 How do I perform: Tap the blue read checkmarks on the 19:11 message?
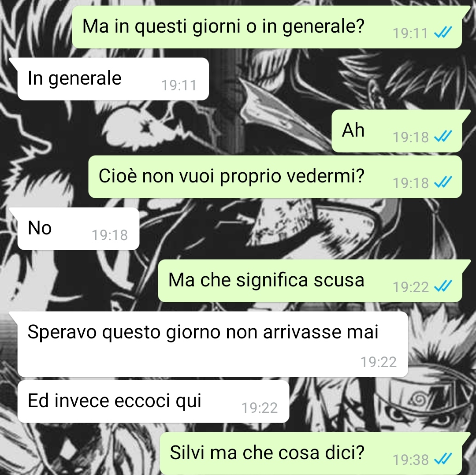coord(443,32)
